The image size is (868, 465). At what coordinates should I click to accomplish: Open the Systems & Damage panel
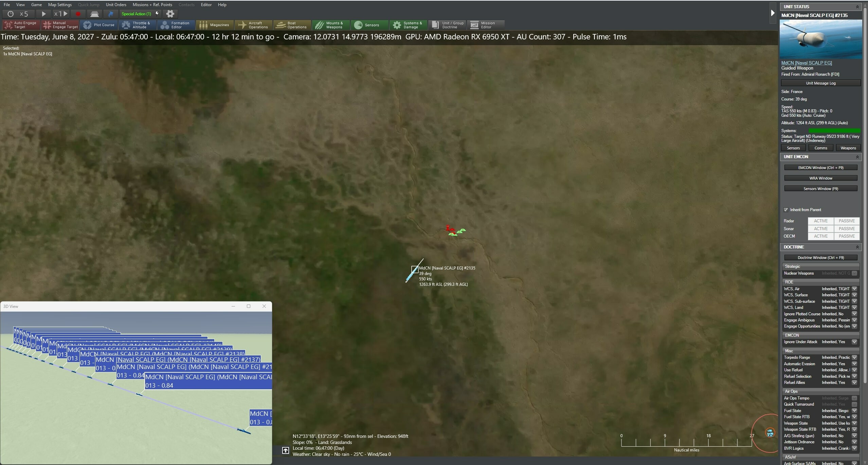408,25
